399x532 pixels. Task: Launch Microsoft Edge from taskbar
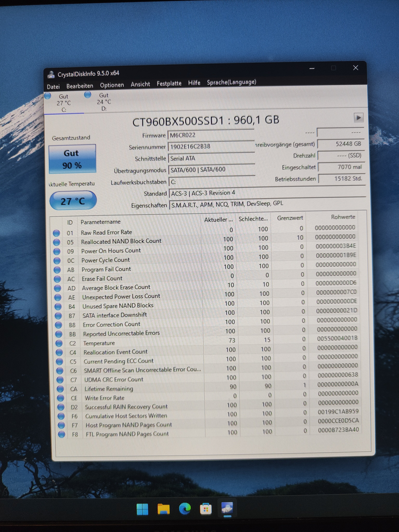(x=185, y=509)
